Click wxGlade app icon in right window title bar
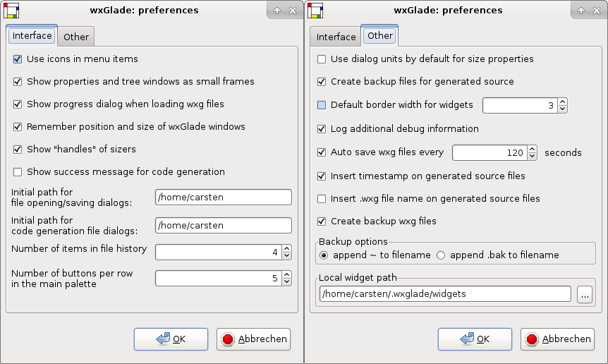608x364 pixels. (x=315, y=11)
